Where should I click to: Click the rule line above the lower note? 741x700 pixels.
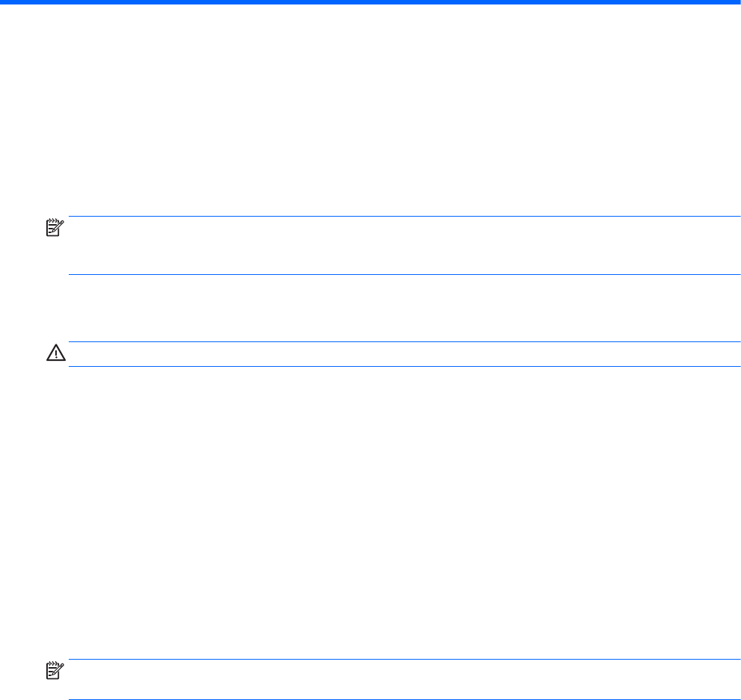click(x=405, y=660)
